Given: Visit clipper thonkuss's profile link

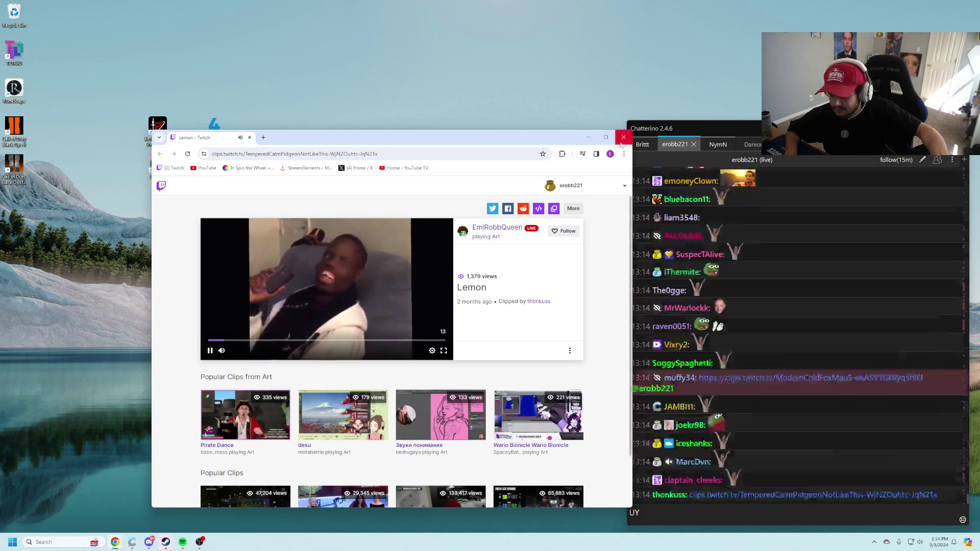Looking at the screenshot, I should pyautogui.click(x=538, y=301).
